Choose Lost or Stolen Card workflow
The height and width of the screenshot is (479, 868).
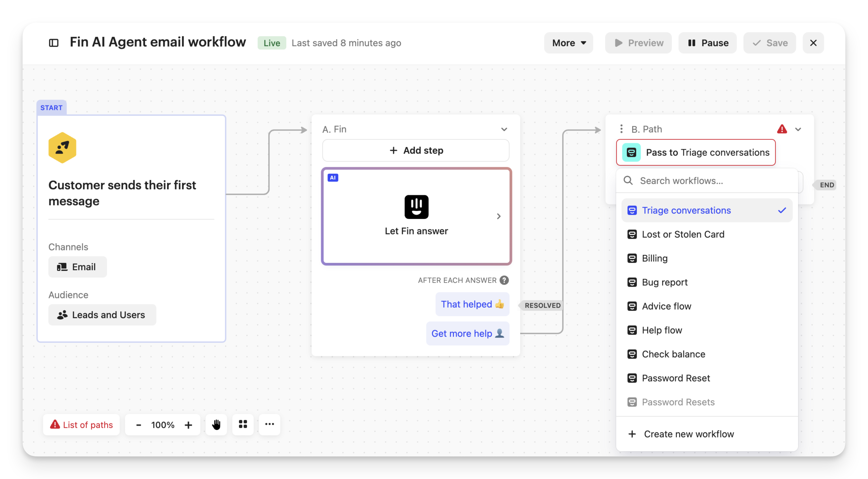707,234
